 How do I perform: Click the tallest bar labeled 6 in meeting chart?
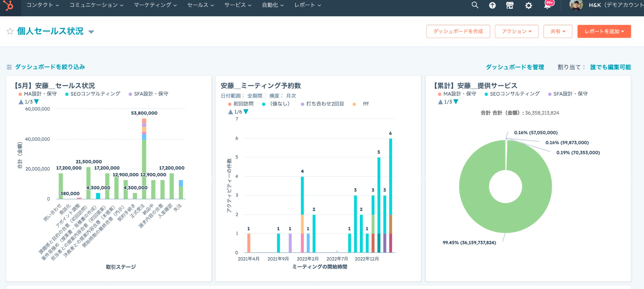pos(391,195)
